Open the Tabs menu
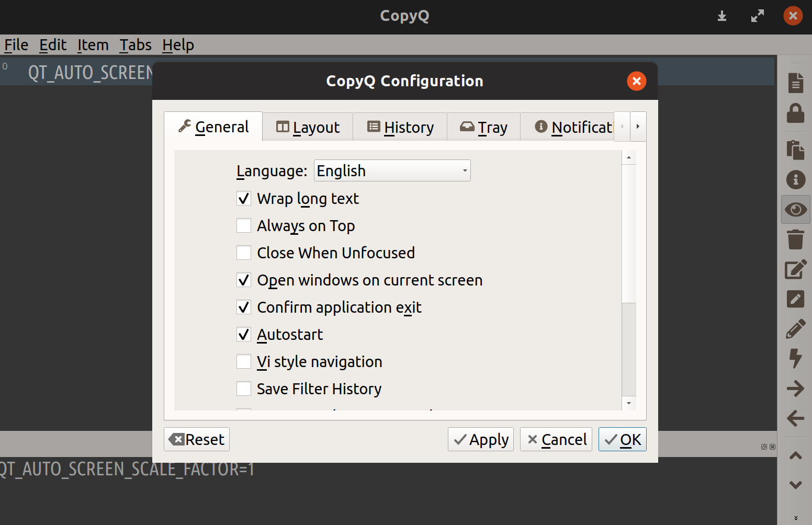This screenshot has width=812, height=525. [136, 45]
